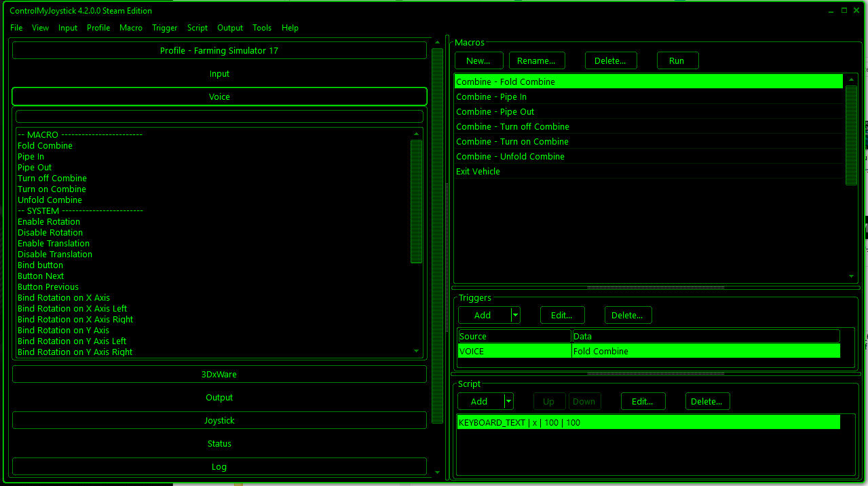
Task: Edit the selected script line
Action: [642, 401]
